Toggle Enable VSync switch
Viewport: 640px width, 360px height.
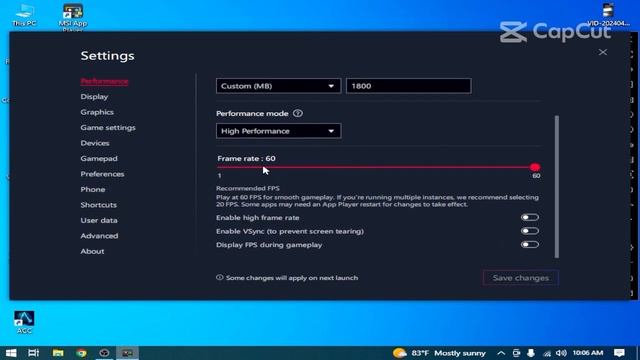[529, 231]
